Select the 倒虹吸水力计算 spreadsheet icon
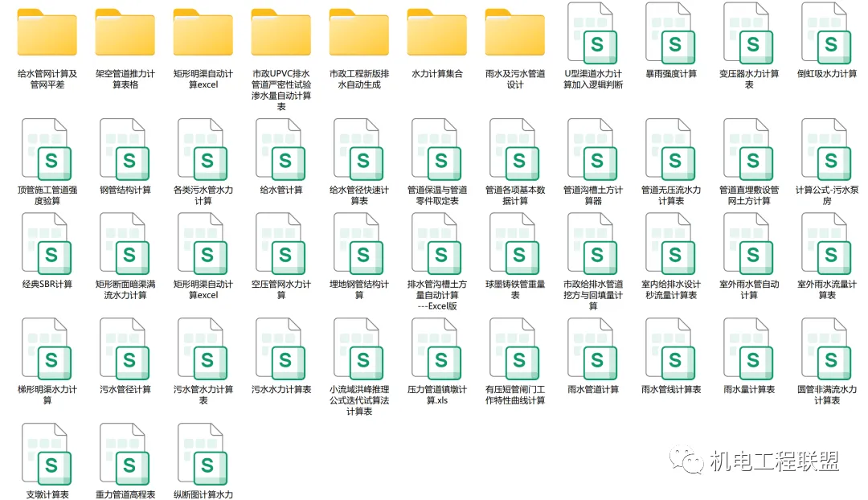Screen dimensions: 868x500 [827, 33]
